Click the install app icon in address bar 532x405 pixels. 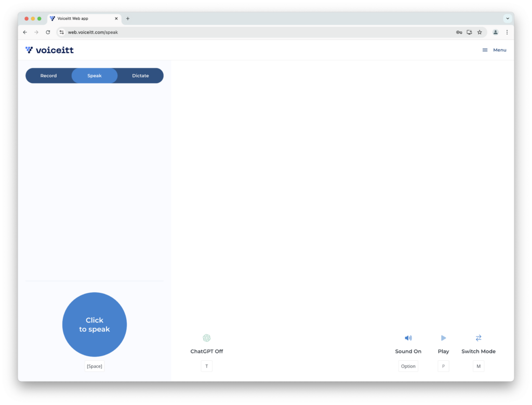coord(469,32)
